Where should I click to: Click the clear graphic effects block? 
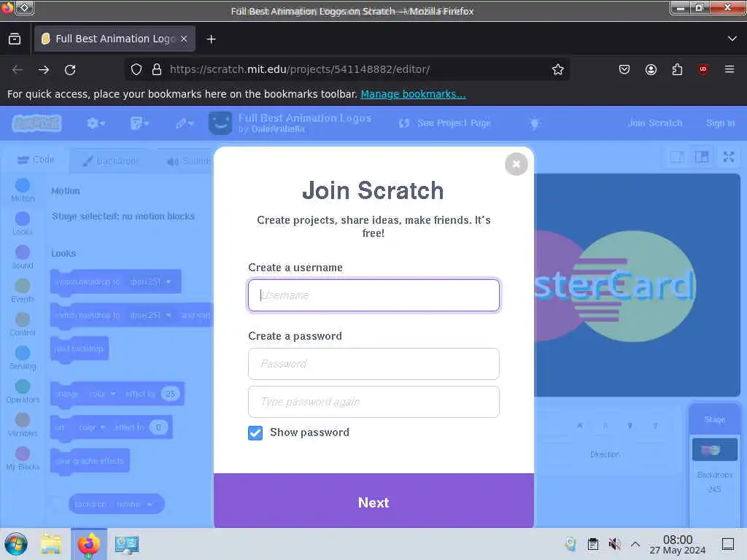[x=90, y=461]
